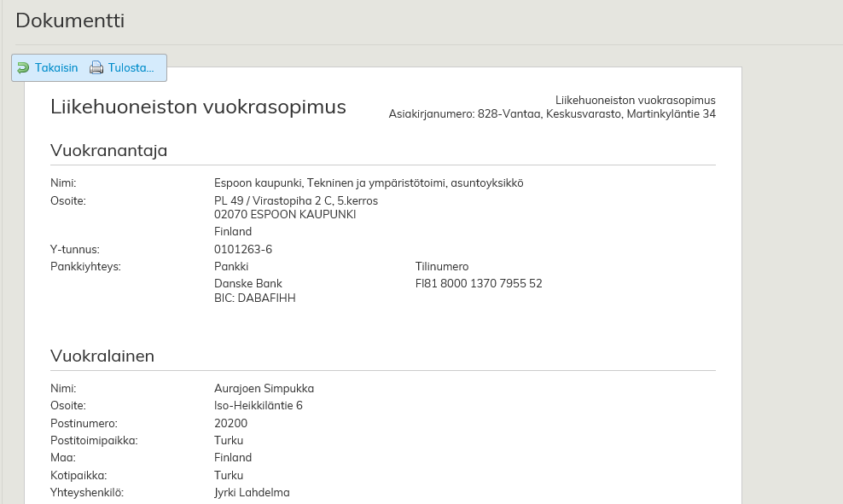Click the Asiakirjanumero line in the header

click(x=551, y=113)
